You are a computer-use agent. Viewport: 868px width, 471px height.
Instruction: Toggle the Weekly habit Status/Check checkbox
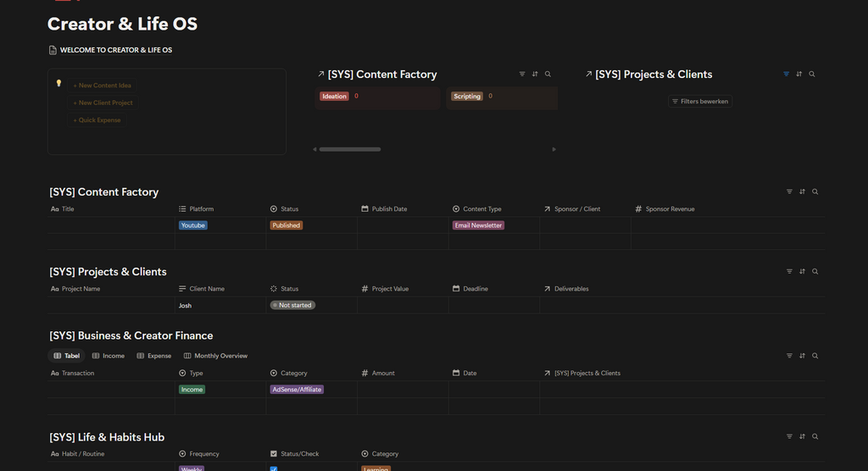coord(274,468)
